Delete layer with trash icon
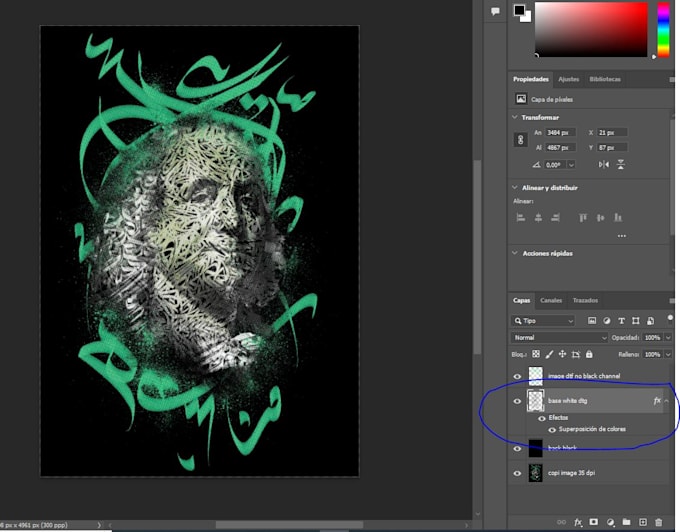 point(658,522)
